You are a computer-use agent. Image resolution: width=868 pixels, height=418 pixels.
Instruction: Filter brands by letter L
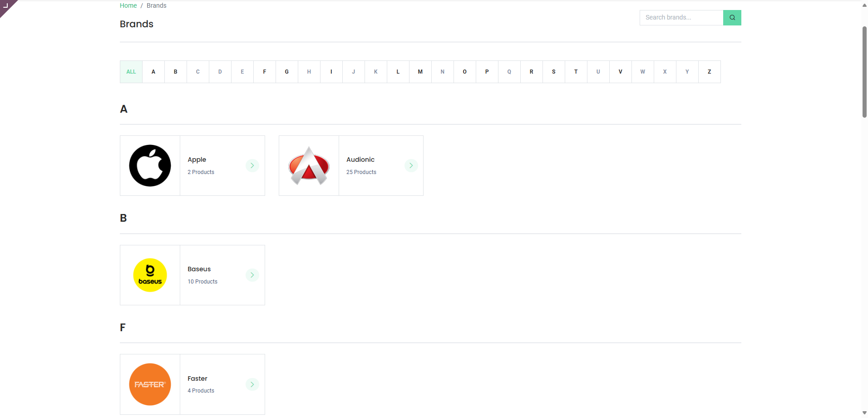[398, 72]
